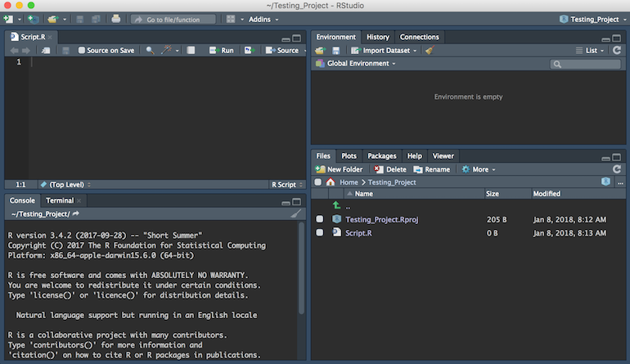The image size is (630, 364).
Task: Open the More actions dropdown in Files
Action: click(x=479, y=169)
